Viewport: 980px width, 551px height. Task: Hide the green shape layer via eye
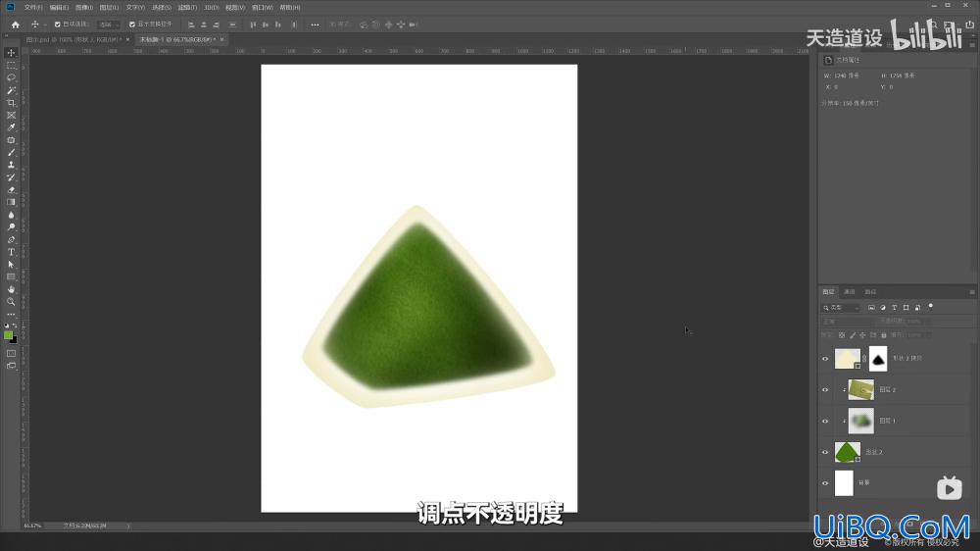[x=825, y=452]
